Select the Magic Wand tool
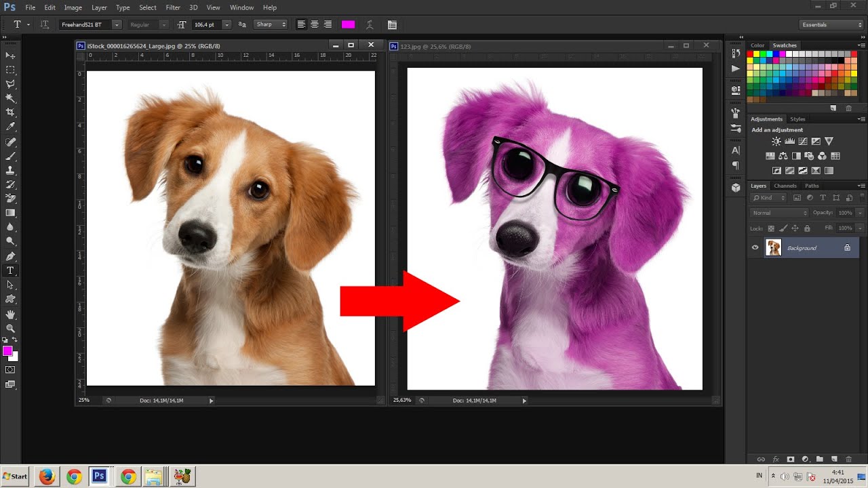 tap(10, 98)
